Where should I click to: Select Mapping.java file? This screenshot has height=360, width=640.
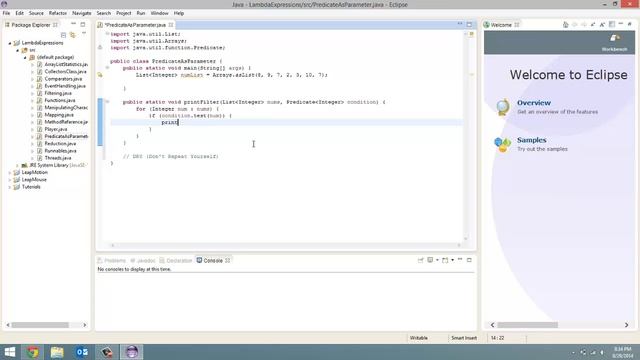point(59,115)
